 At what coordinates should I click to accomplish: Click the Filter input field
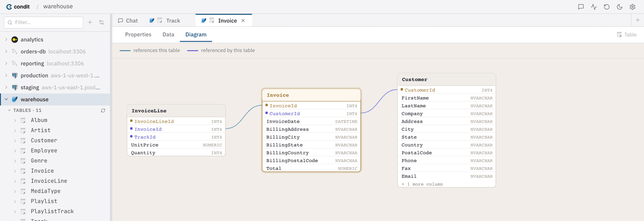(x=44, y=22)
